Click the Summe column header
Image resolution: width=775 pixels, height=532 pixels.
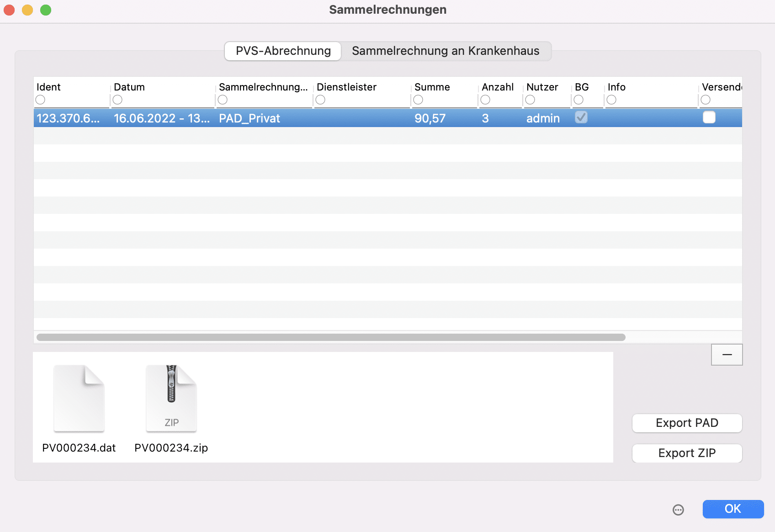(432, 87)
